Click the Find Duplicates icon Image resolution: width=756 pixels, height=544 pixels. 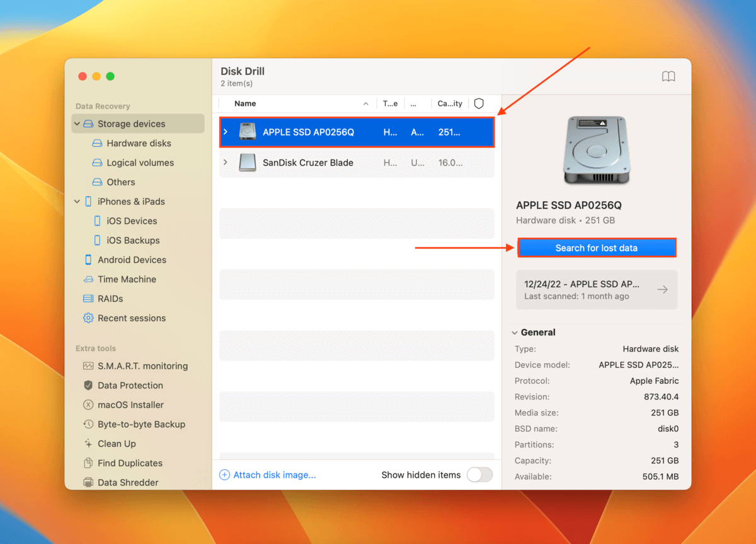point(88,463)
